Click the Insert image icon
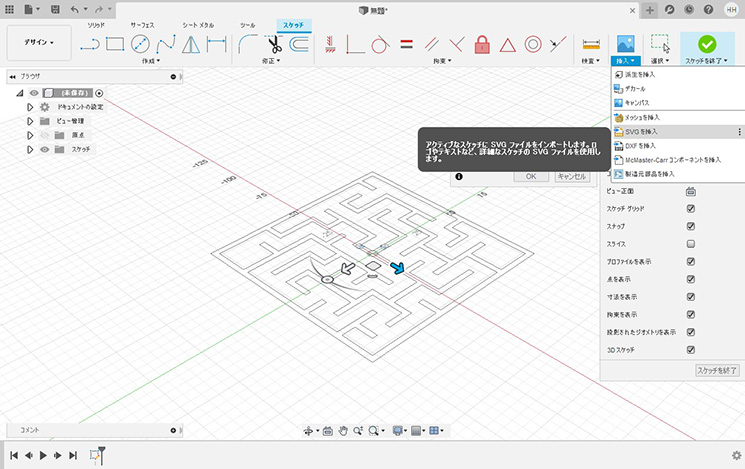 point(626,44)
